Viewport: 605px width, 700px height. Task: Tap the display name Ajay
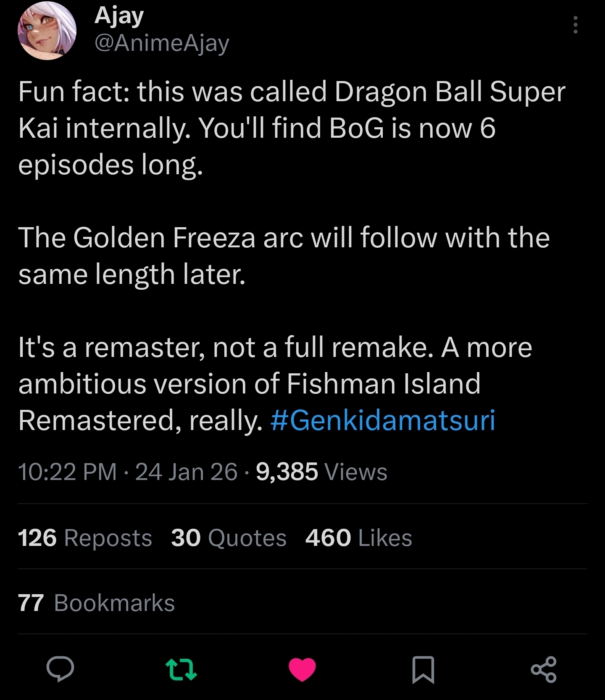[119, 16]
